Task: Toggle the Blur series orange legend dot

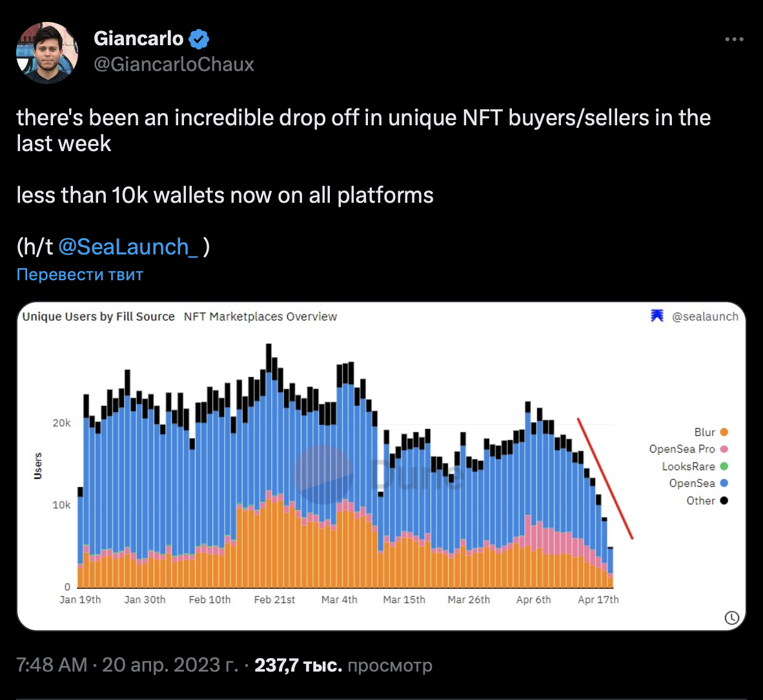Action: tap(724, 432)
